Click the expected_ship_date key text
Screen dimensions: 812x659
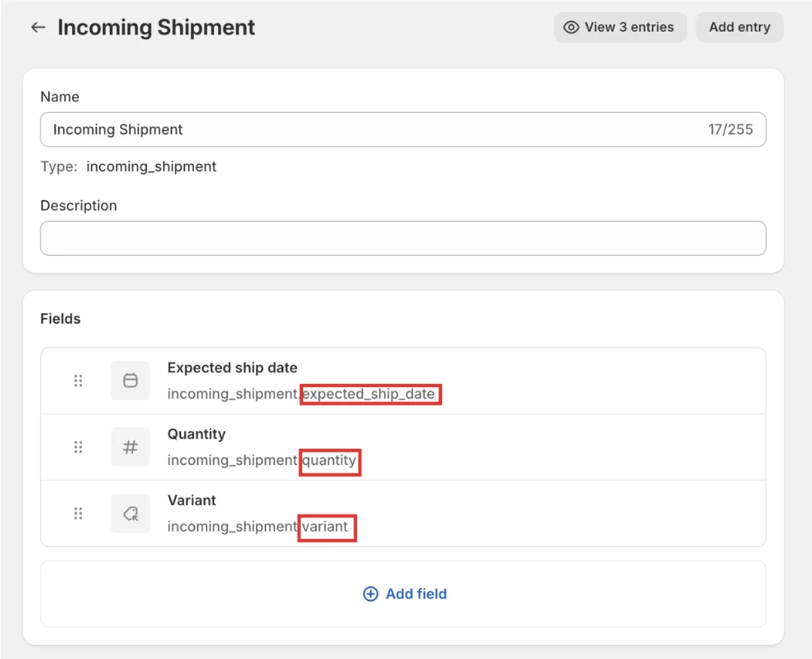369,394
